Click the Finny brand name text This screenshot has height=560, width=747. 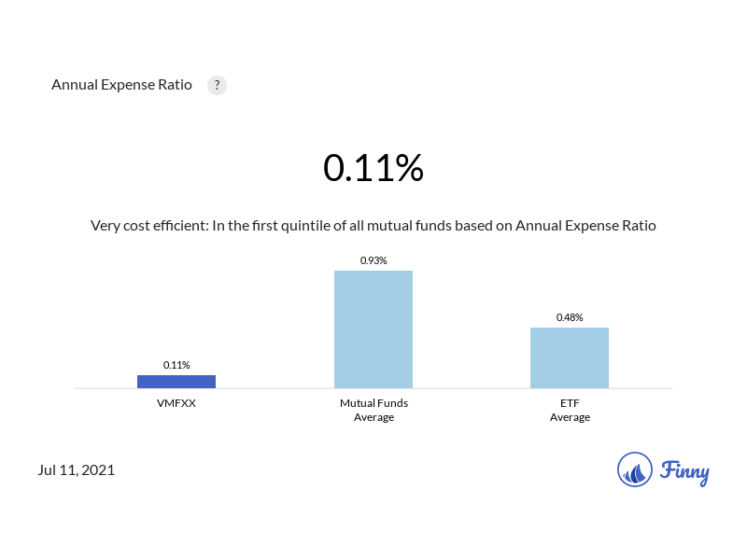click(684, 472)
